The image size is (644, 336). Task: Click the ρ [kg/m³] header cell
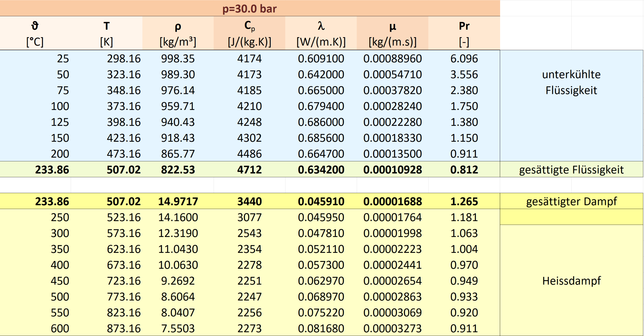[178, 33]
